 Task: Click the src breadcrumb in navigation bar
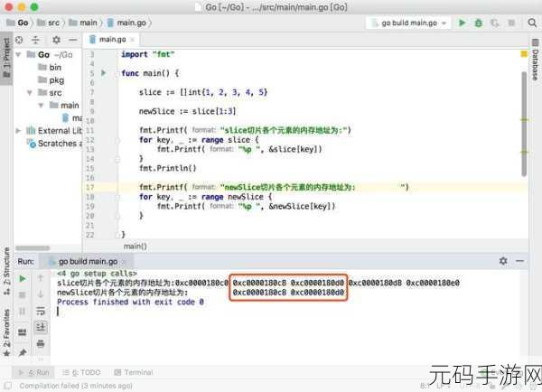49,23
